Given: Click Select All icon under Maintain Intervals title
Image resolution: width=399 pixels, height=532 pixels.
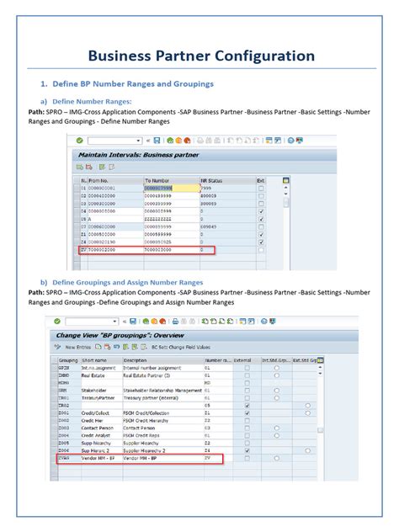Looking at the screenshot, I should click(102, 167).
